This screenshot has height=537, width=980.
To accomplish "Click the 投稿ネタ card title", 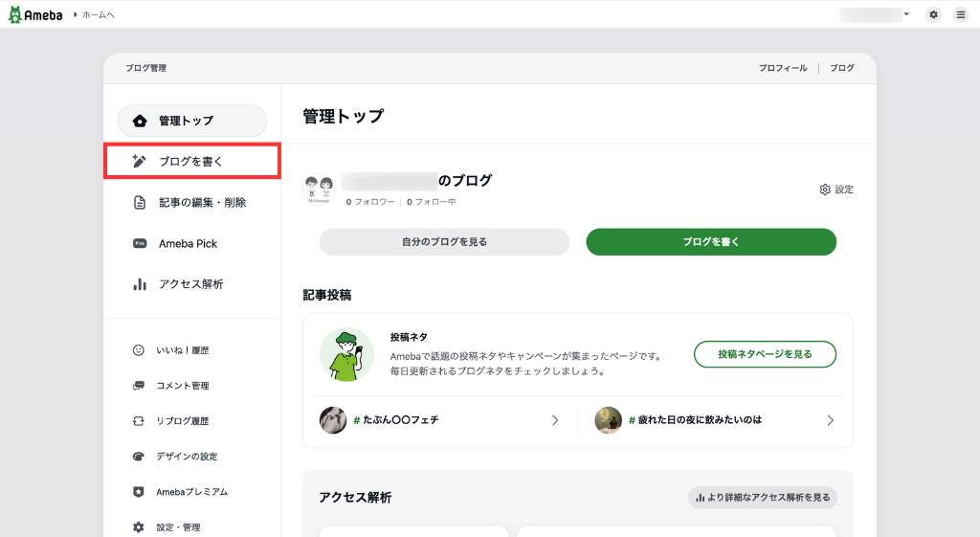I will click(409, 337).
